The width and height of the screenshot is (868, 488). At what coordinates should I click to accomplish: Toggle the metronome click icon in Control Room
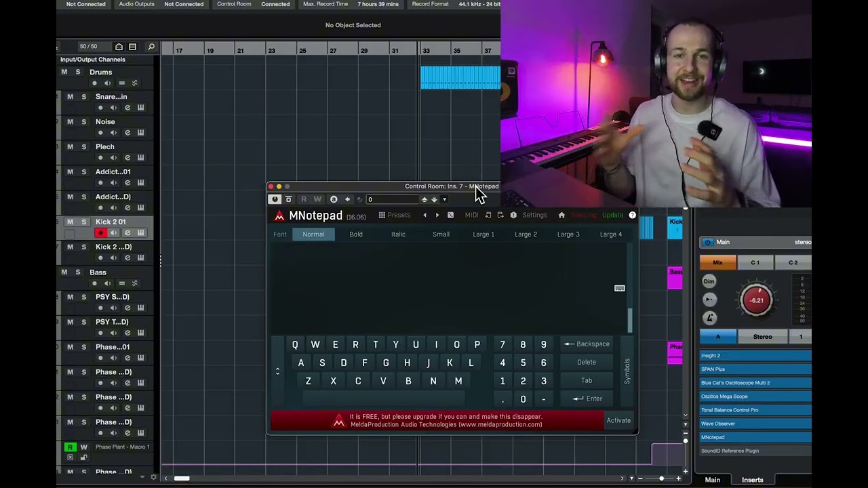click(x=709, y=317)
